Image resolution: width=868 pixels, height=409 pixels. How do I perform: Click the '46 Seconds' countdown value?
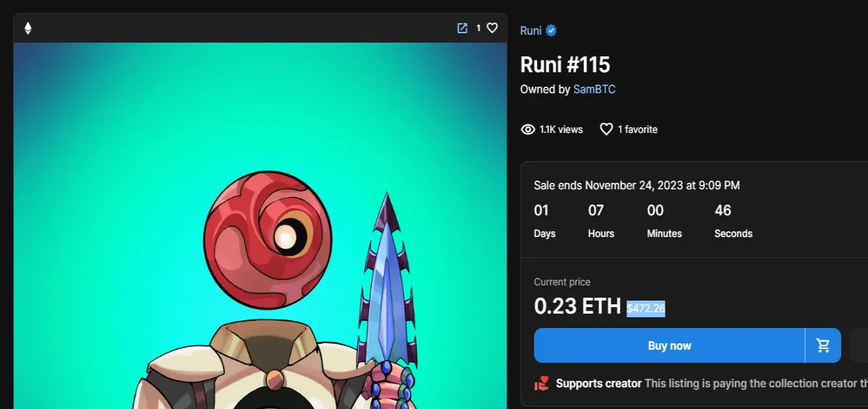point(733,221)
